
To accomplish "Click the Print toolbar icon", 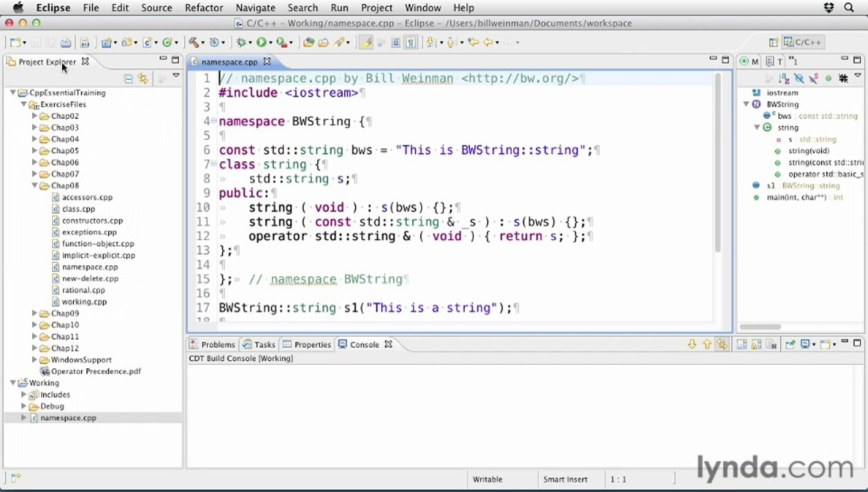I will pos(66,42).
